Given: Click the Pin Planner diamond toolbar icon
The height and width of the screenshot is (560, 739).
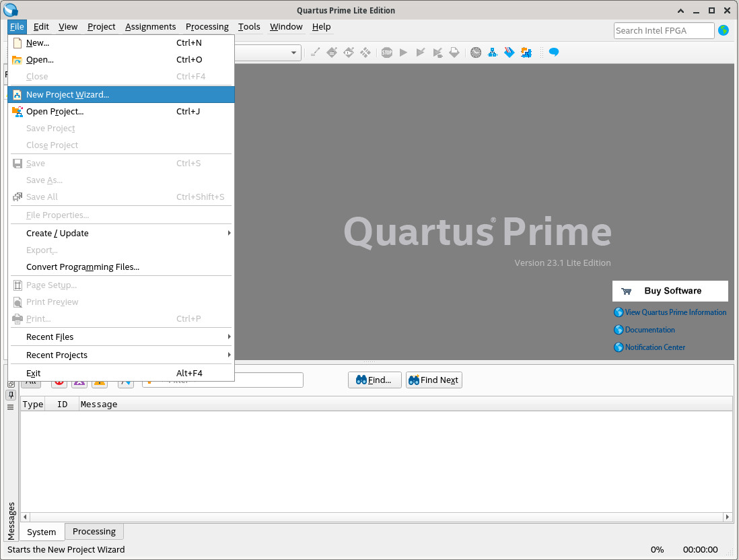Looking at the screenshot, I should pyautogui.click(x=332, y=53).
